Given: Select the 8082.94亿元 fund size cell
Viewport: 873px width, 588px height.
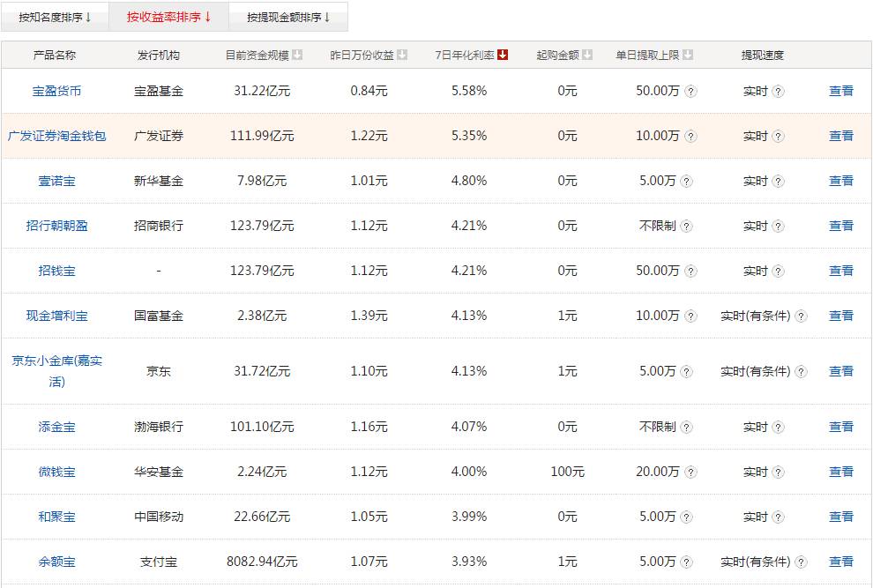Looking at the screenshot, I should [262, 562].
